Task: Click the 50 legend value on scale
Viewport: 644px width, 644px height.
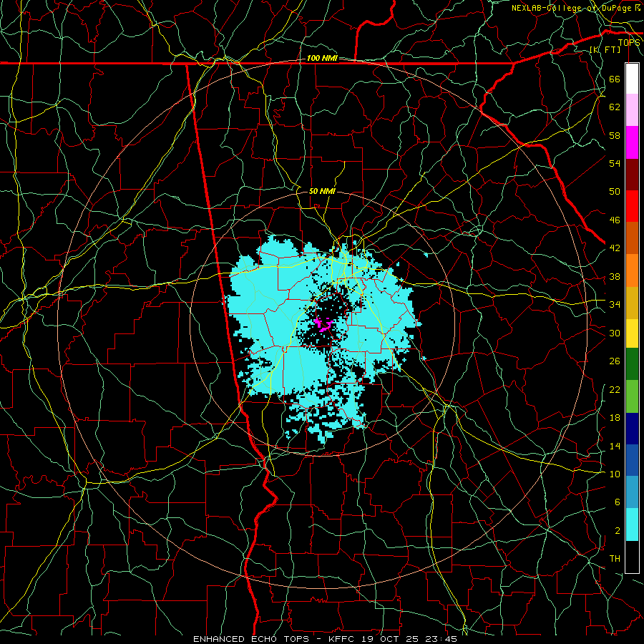Action: 615,192
